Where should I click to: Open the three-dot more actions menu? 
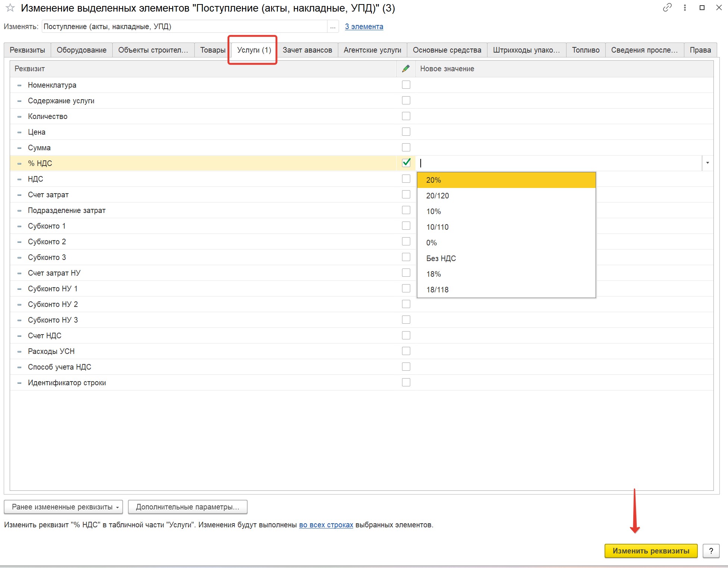(x=685, y=7)
